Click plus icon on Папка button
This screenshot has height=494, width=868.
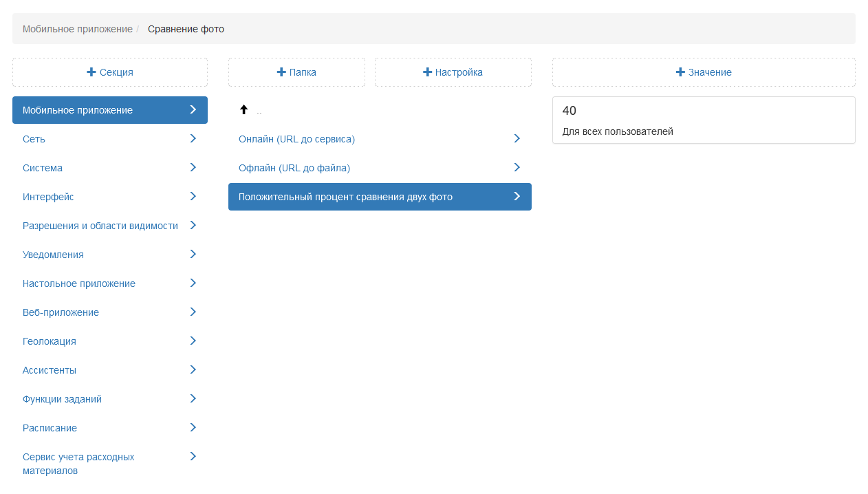(x=281, y=72)
